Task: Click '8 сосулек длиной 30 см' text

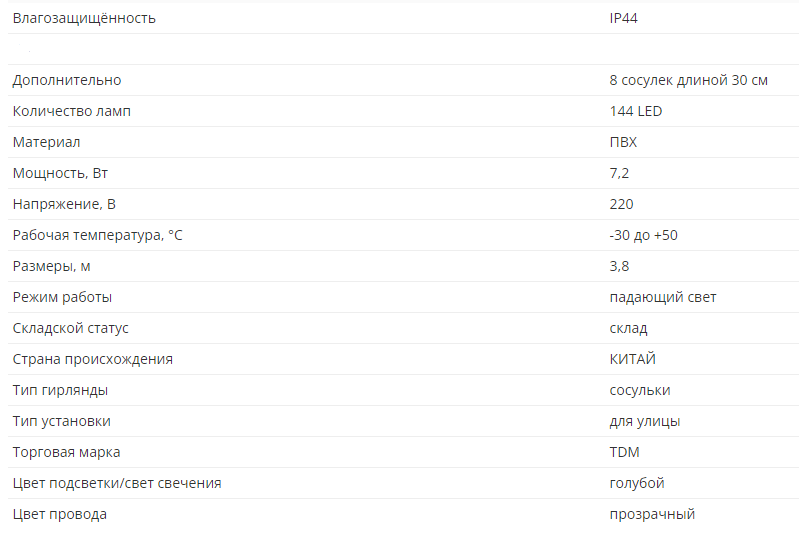Action: [688, 80]
